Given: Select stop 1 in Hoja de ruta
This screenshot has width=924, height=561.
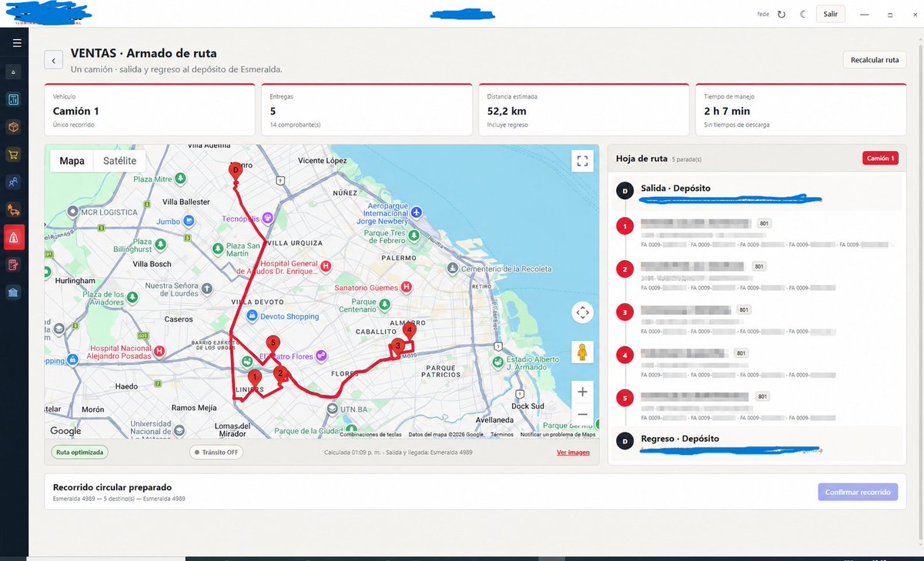Looking at the screenshot, I should 757,233.
